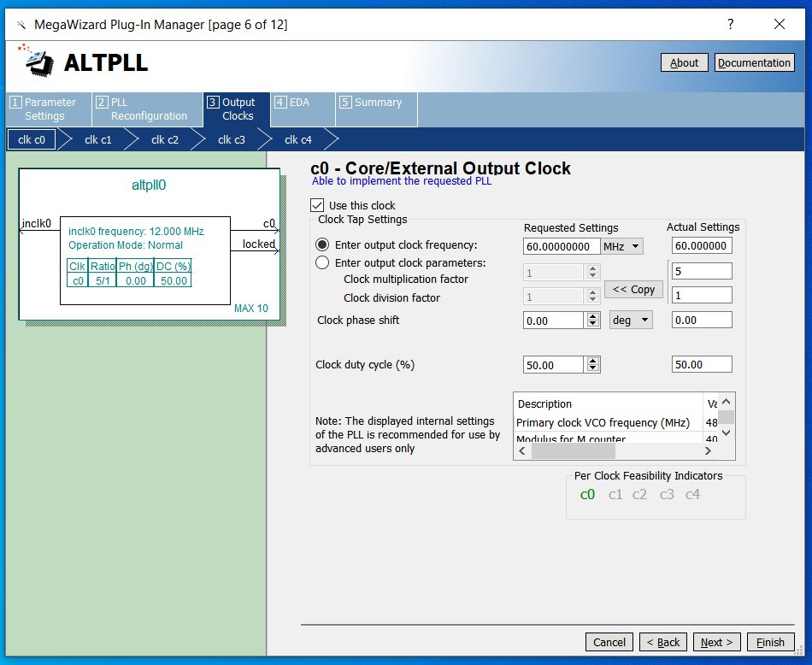Decrease clock phase shift with down arrow
This screenshot has width=812, height=665.
593,324
